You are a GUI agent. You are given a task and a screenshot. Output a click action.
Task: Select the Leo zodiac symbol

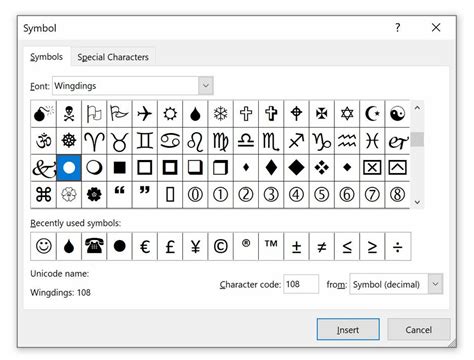[x=195, y=141]
